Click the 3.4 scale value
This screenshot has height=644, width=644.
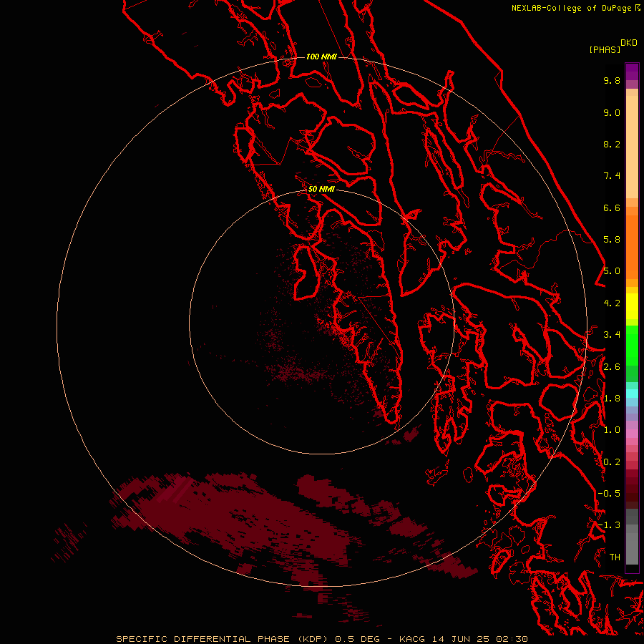(612, 335)
